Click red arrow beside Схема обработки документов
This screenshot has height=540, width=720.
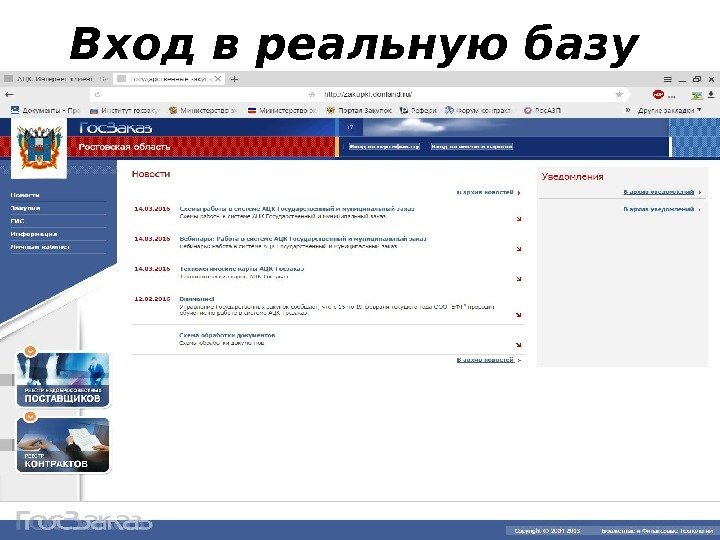pyautogui.click(x=519, y=345)
